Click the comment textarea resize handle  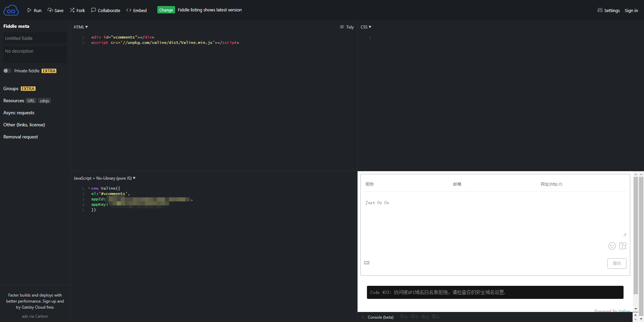tap(625, 235)
